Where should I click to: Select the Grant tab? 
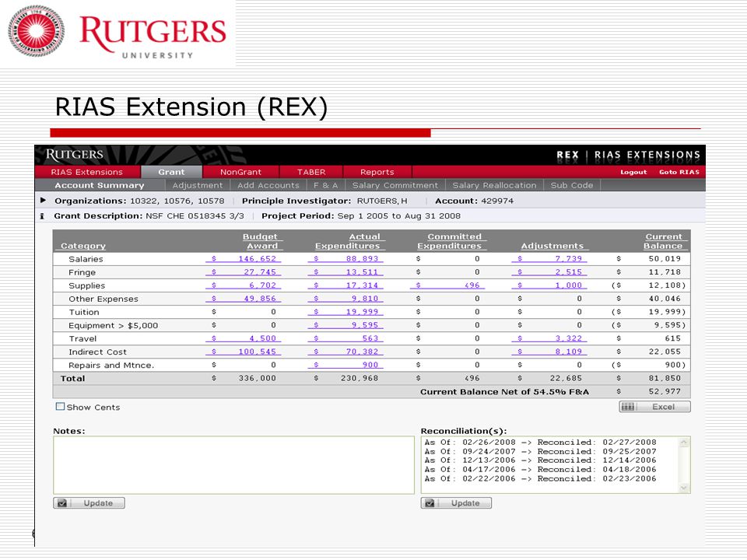click(x=171, y=172)
